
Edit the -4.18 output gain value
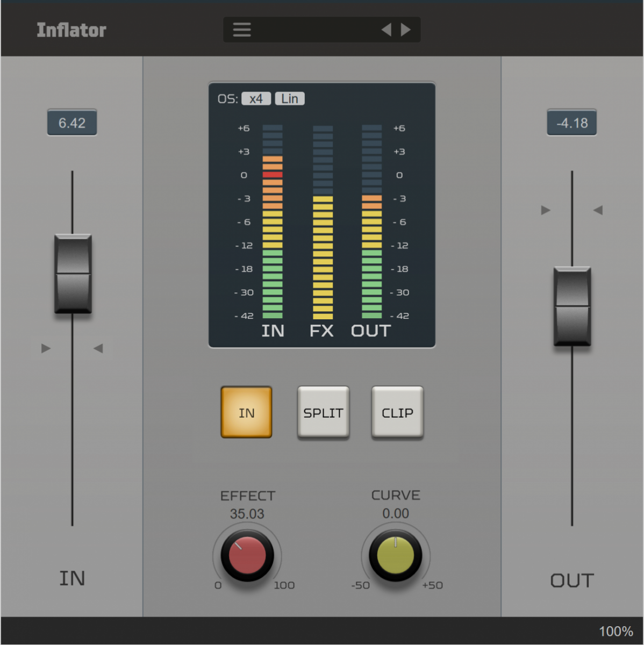572,123
